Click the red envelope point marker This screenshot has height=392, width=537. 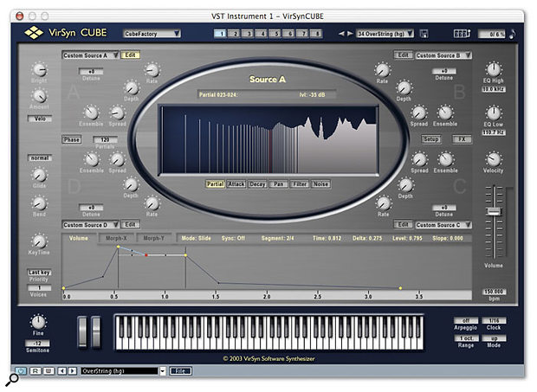click(146, 254)
